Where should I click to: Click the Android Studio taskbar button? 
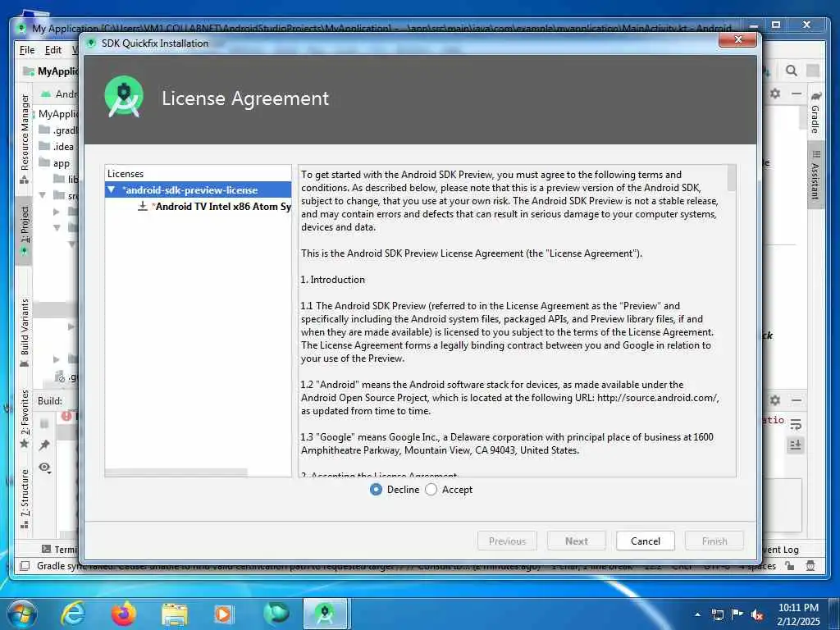click(325, 614)
